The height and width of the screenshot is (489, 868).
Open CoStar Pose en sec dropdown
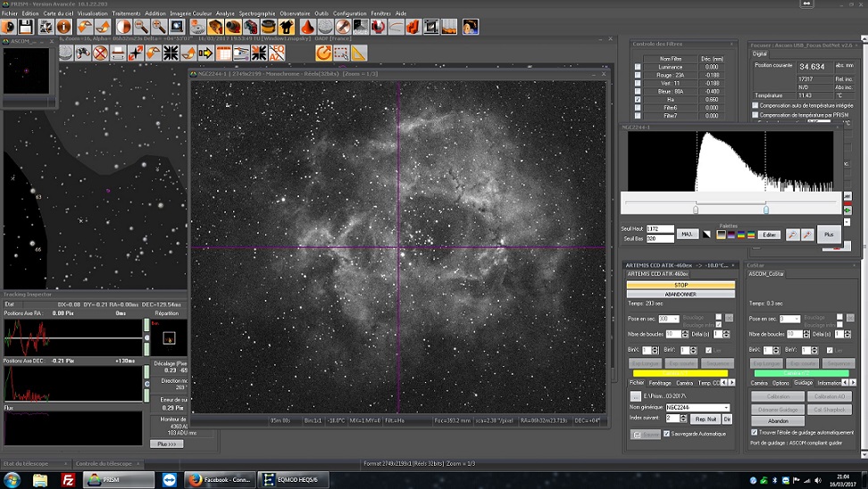797,319
